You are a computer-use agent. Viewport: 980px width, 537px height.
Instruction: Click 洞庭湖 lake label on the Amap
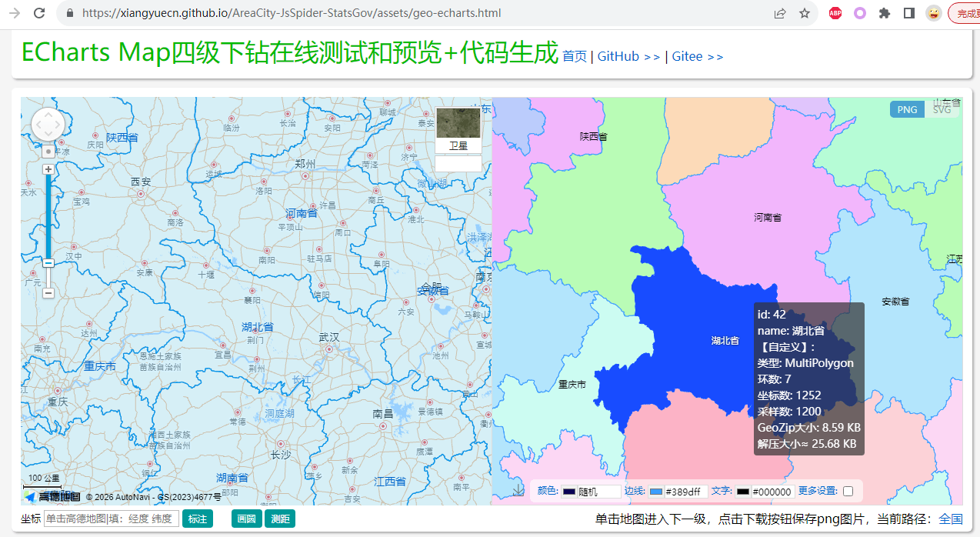click(280, 413)
